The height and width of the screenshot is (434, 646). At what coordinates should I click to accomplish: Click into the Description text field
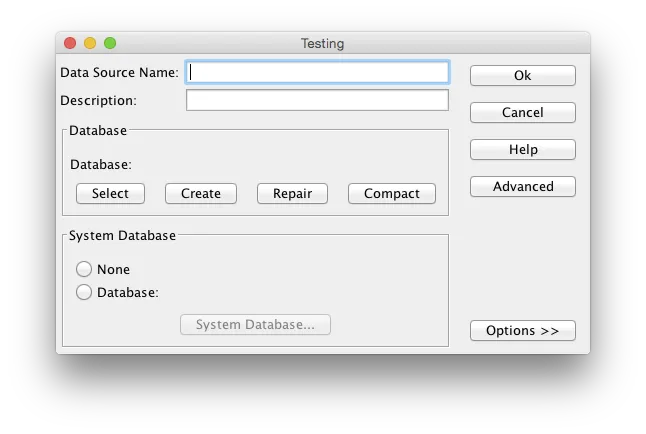317,100
